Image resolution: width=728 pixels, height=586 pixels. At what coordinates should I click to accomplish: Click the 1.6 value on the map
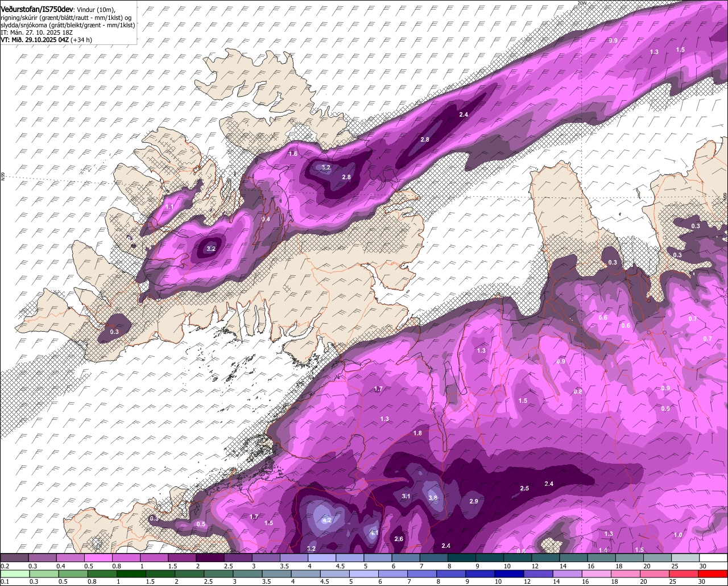(293, 154)
